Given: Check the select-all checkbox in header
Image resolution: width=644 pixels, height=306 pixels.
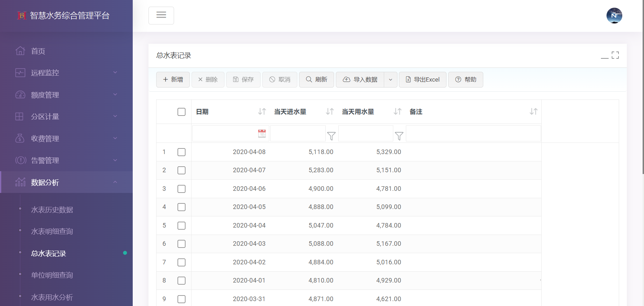Looking at the screenshot, I should (x=181, y=112).
